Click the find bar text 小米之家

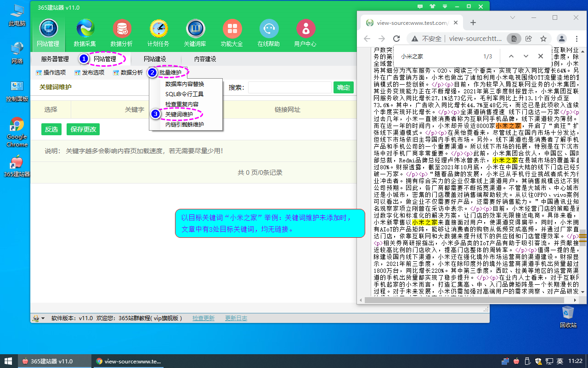tap(412, 56)
